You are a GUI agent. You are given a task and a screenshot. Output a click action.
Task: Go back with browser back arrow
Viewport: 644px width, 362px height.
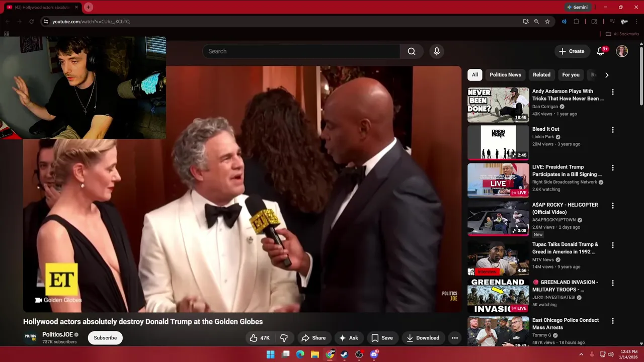pos(7,22)
